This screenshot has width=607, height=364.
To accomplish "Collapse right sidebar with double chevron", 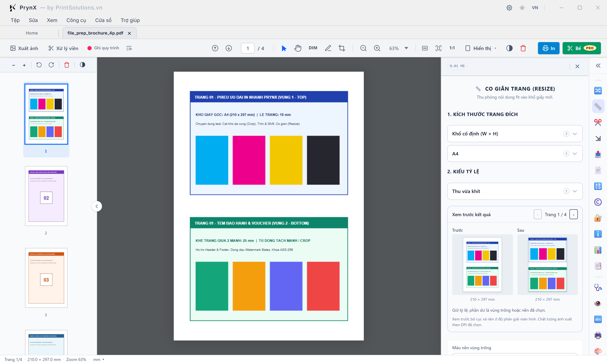I will coord(598,66).
